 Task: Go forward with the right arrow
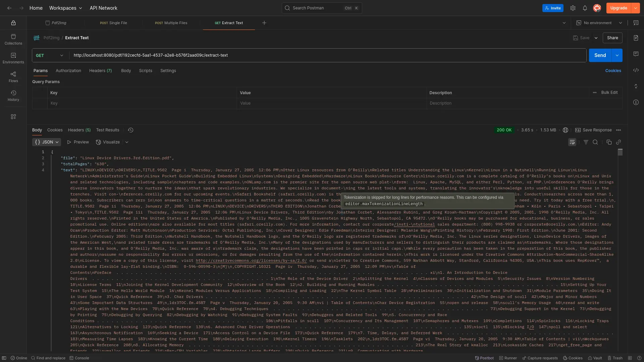21,8
